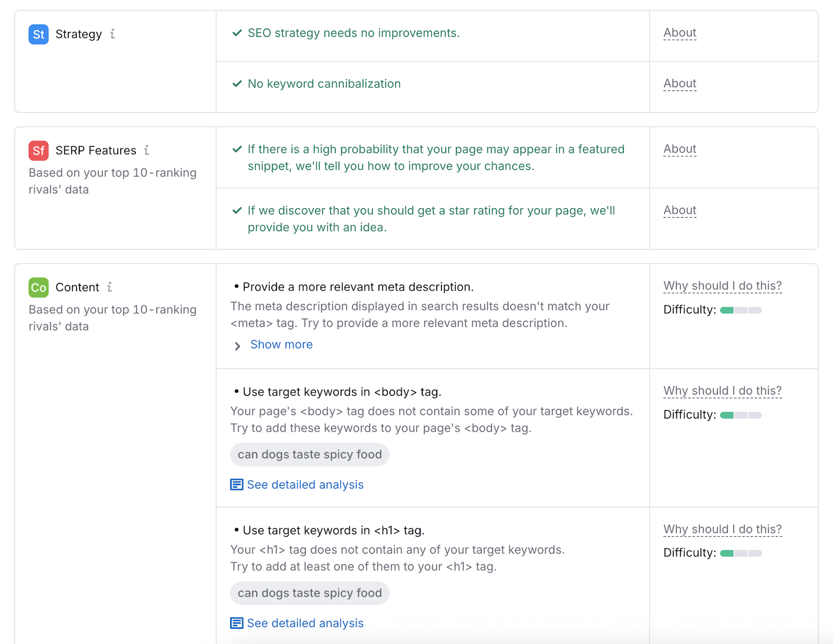
Task: Click the chevron arrow before Show more
Action: (238, 346)
